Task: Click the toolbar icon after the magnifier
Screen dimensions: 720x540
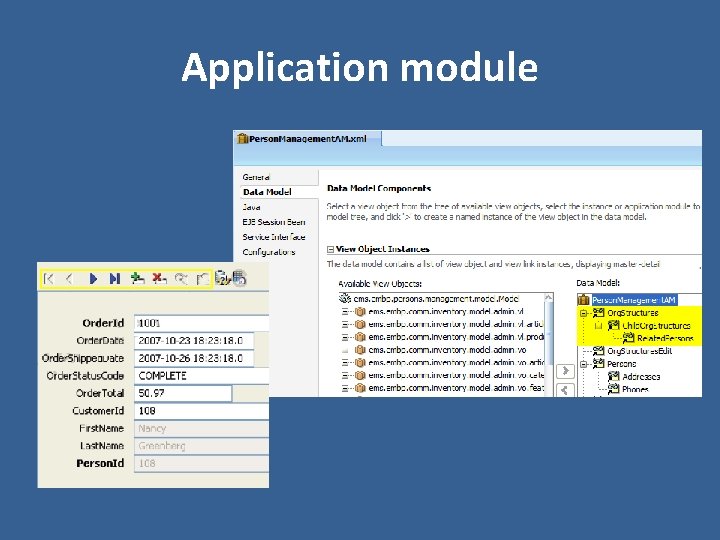Action: point(202,279)
